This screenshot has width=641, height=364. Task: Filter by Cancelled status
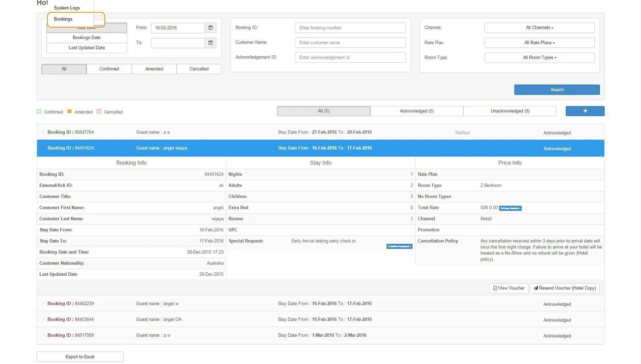pyautogui.click(x=199, y=69)
